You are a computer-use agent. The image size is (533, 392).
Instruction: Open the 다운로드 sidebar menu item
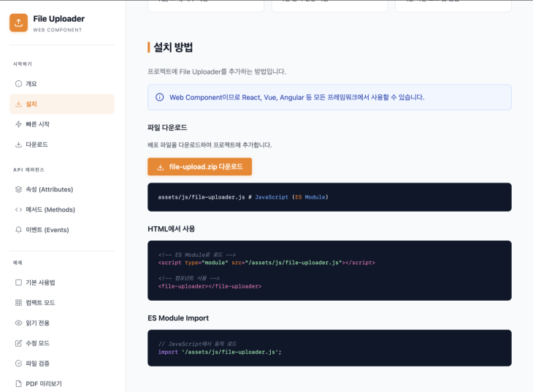(37, 145)
